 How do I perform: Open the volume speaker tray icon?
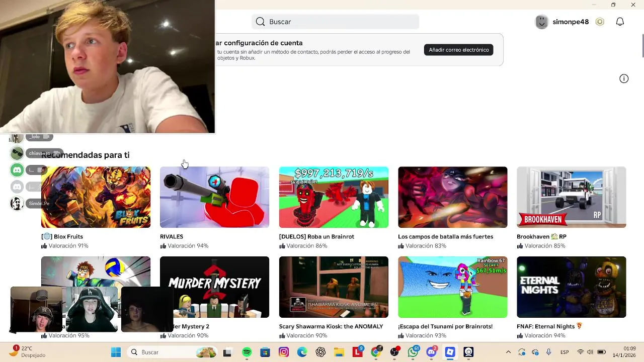590,352
